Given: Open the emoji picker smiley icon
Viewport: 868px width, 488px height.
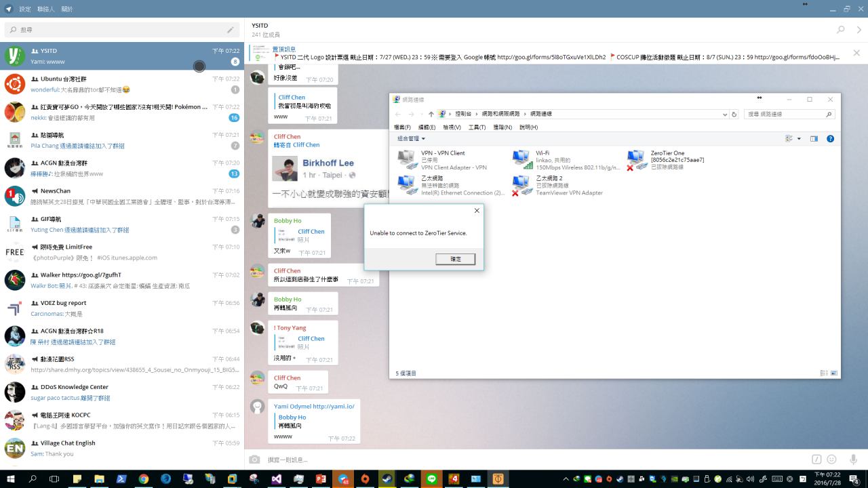Looking at the screenshot, I should click(x=831, y=460).
